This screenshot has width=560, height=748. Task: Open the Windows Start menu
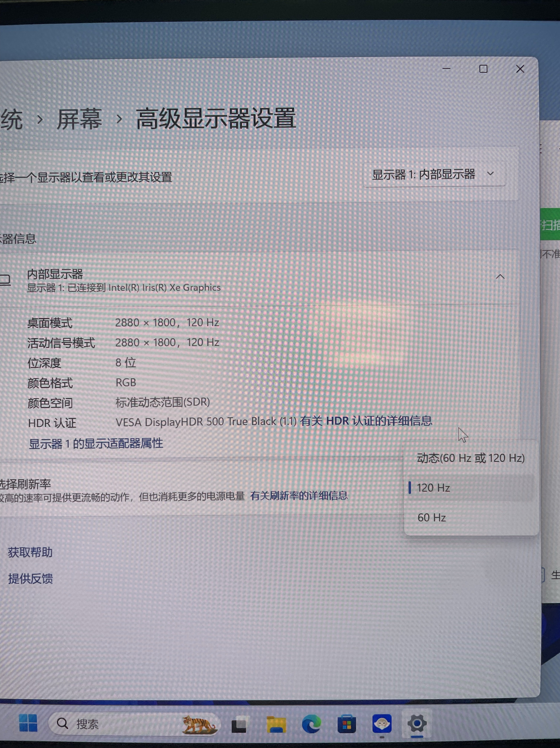point(28,723)
